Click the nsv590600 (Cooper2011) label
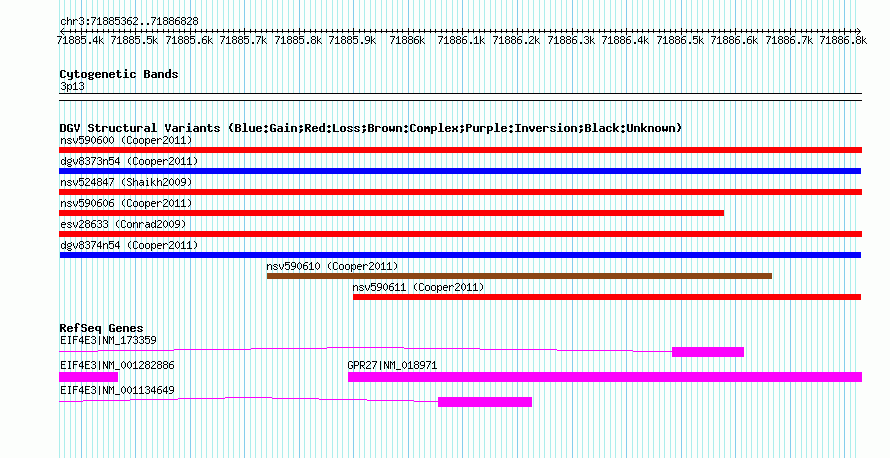Viewport: 890px width, 458px height. 126,140
